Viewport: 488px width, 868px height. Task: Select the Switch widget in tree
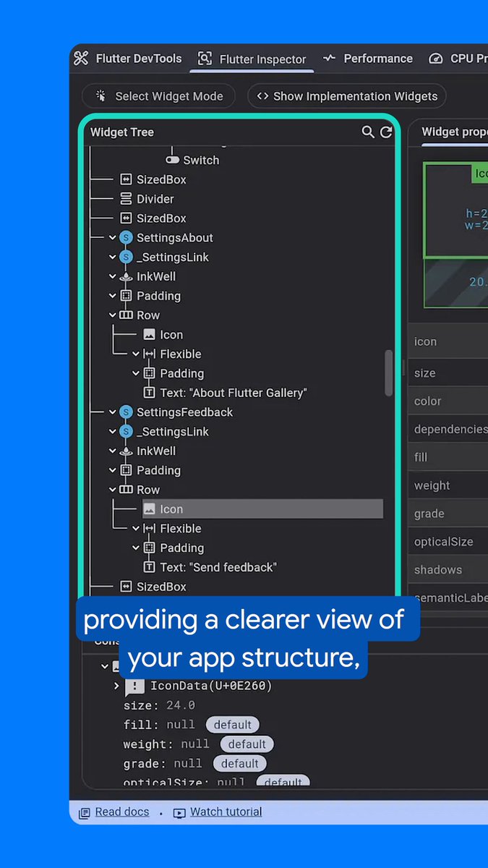tap(192, 160)
